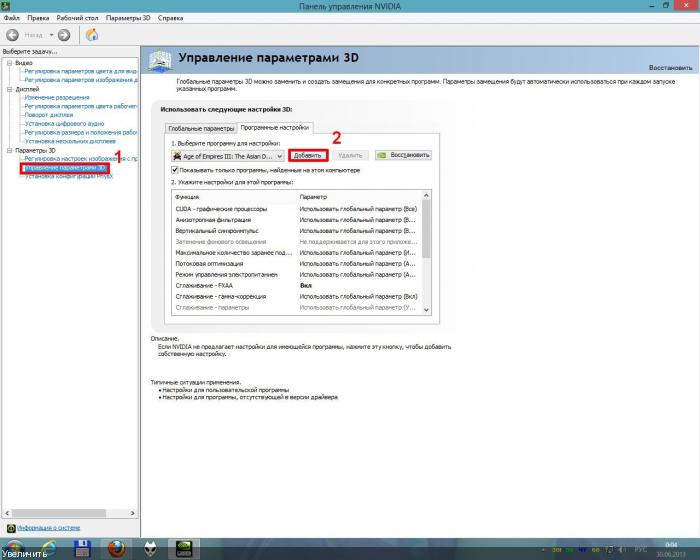
Task: Select Максимальное количество заранее подготовленных row
Action: 296,253
